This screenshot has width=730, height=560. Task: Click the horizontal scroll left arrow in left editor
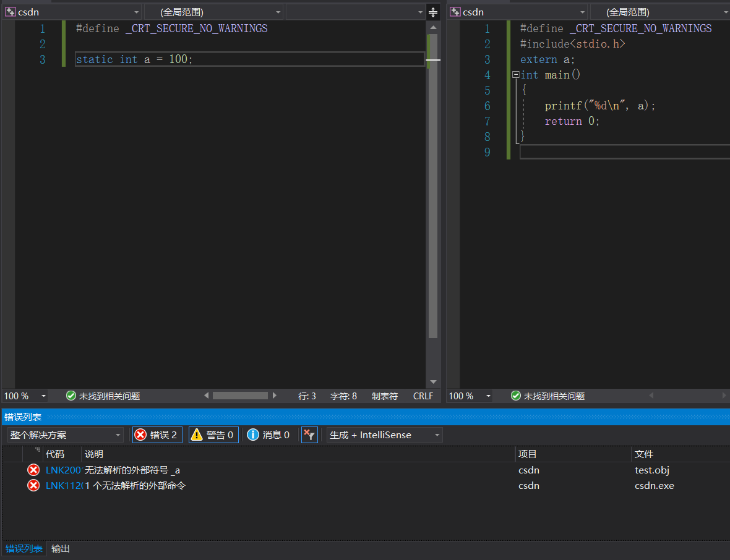click(x=206, y=396)
